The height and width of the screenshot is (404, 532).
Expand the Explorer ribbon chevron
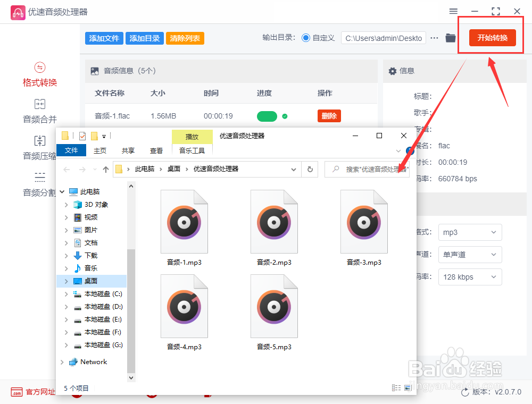click(398, 151)
